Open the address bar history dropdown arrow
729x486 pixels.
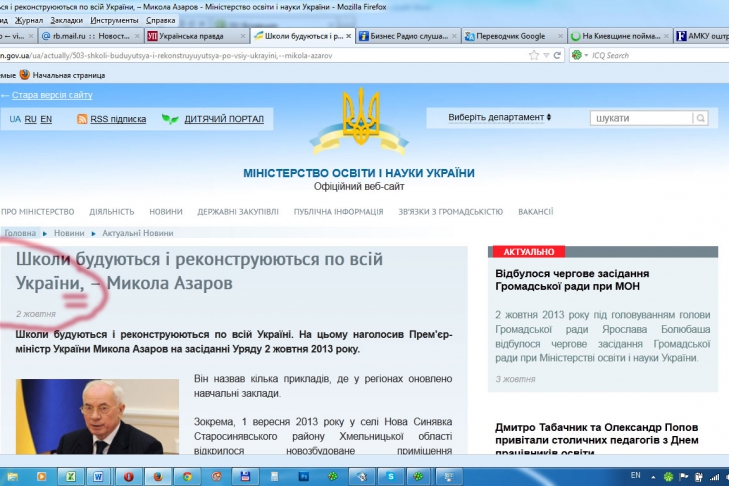(545, 55)
